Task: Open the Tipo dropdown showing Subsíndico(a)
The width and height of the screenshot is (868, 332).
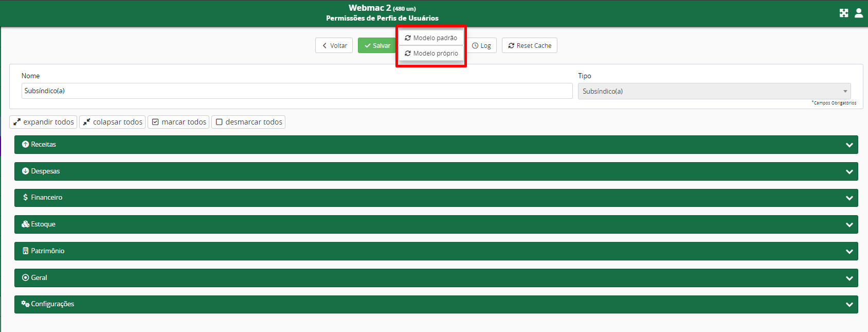Action: 714,91
